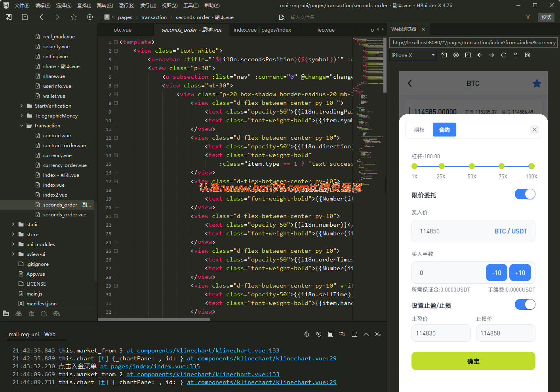Click the bookmark star in the top toolbar
560x392 pixels.
73,17
